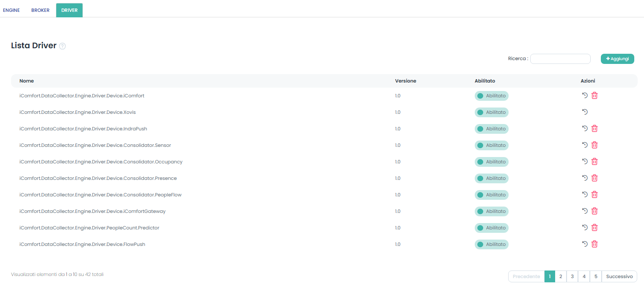Jump to page 3 of results
Image resolution: width=644 pixels, height=287 pixels.
[x=572, y=276]
